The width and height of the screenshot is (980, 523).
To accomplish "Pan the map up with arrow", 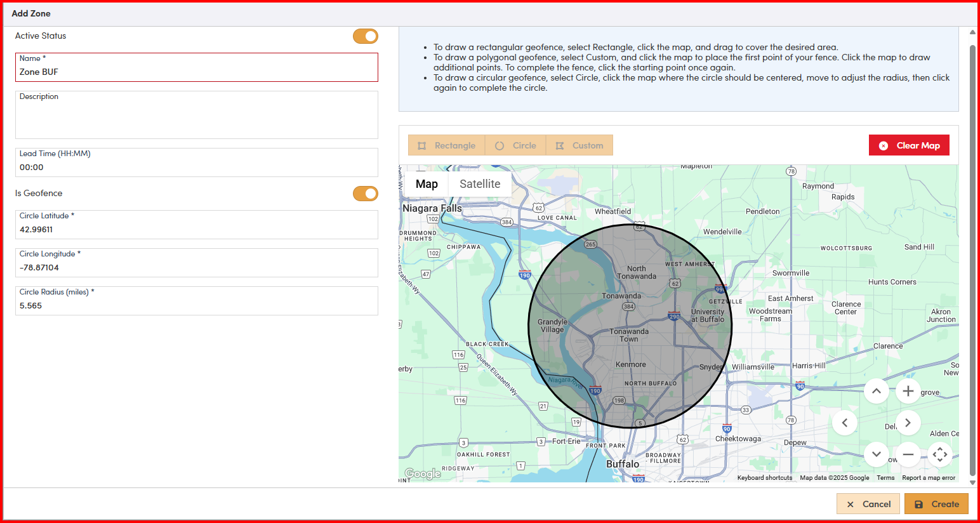I will (x=876, y=391).
